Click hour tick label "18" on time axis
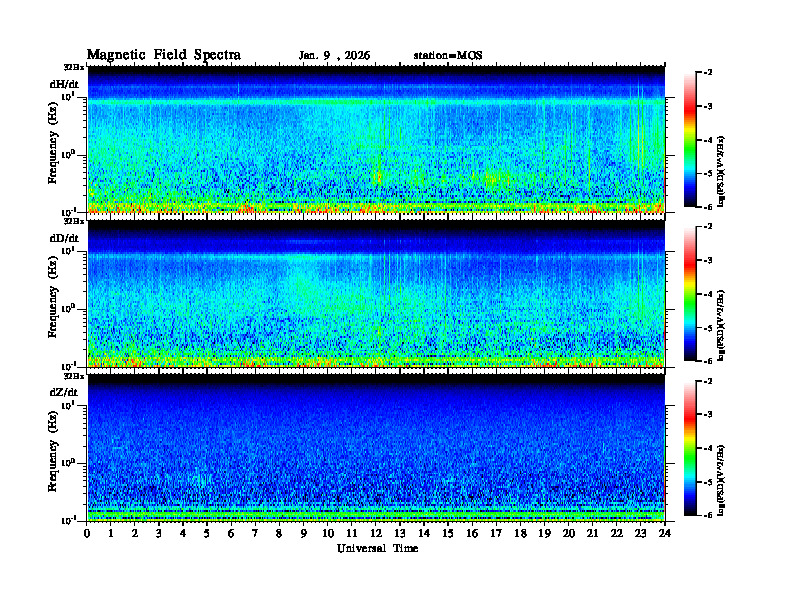The image size is (792, 612). tap(520, 533)
